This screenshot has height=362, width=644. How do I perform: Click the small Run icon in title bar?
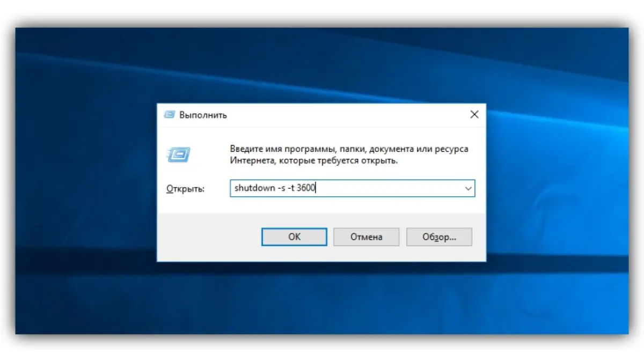coord(170,115)
